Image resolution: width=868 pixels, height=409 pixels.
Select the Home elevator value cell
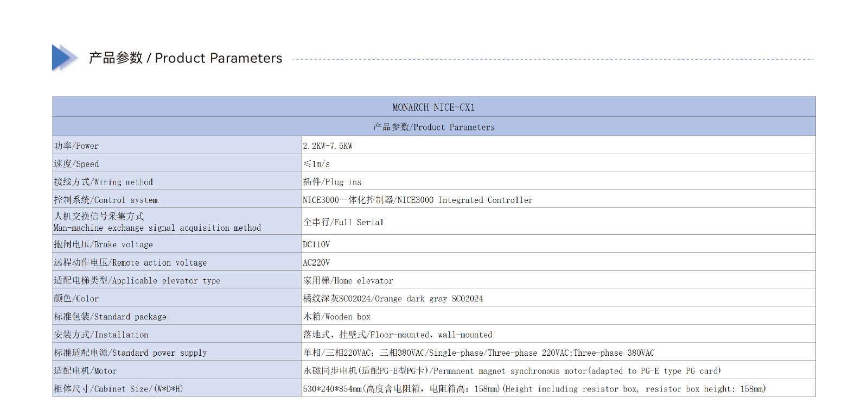(348, 281)
